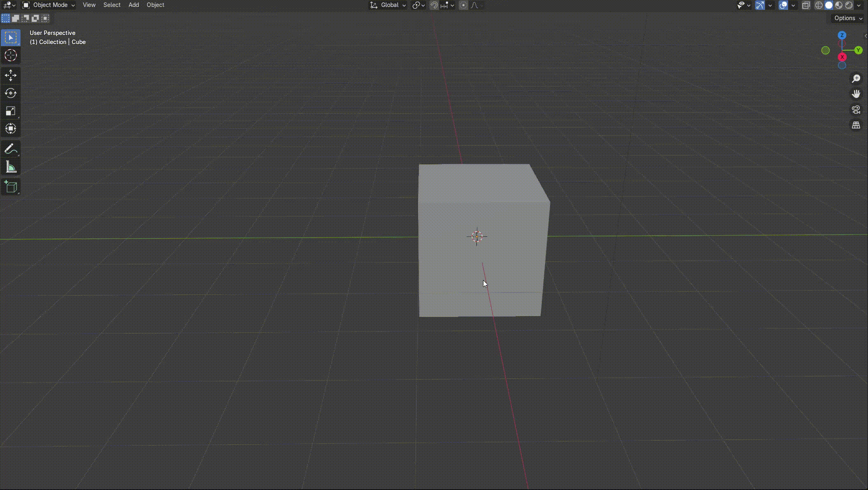Select the Annotate pencil tool
This screenshot has width=868, height=490.
[x=11, y=149]
